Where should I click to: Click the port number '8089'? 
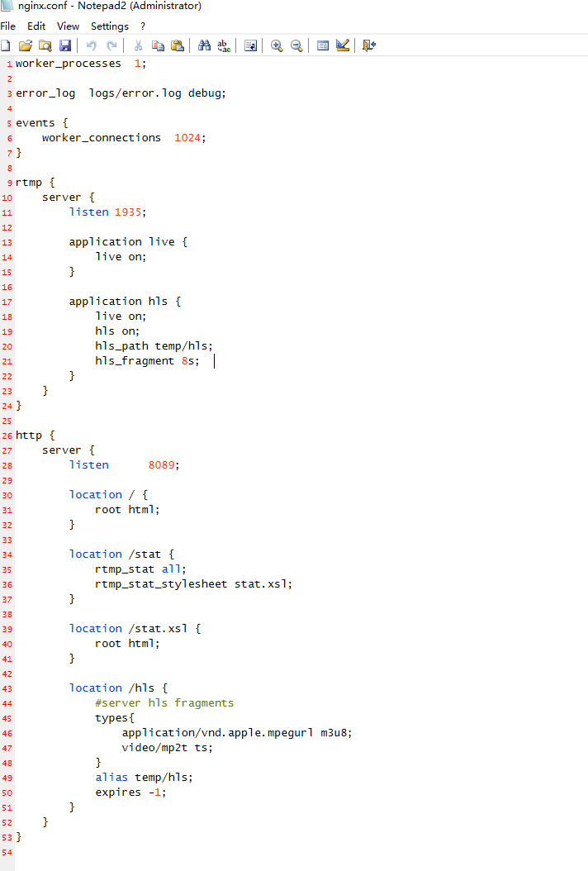[161, 465]
